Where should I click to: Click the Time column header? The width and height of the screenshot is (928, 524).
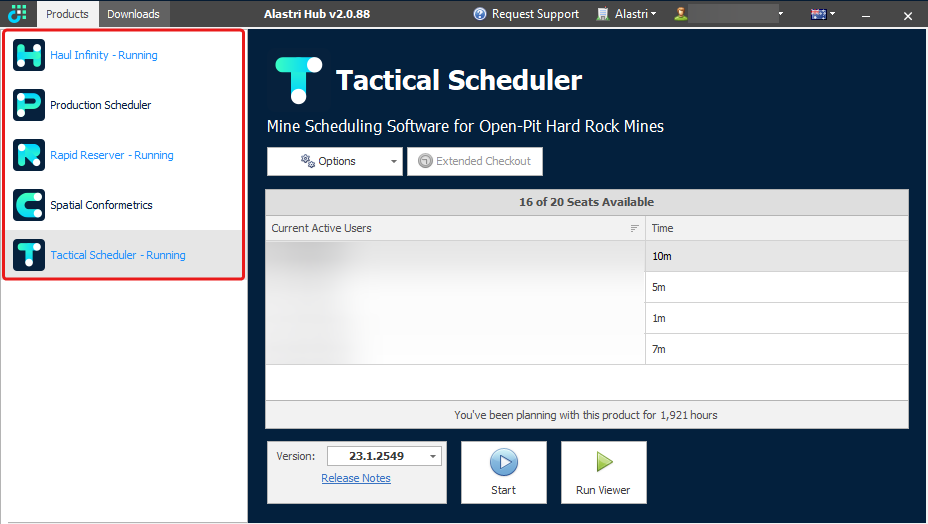tap(776, 228)
